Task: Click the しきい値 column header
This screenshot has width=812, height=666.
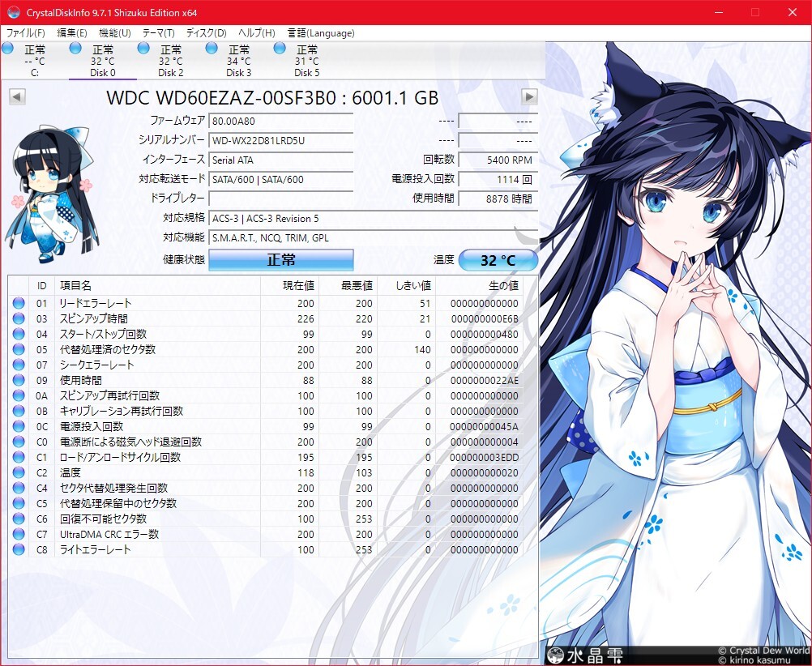Action: 407,286
